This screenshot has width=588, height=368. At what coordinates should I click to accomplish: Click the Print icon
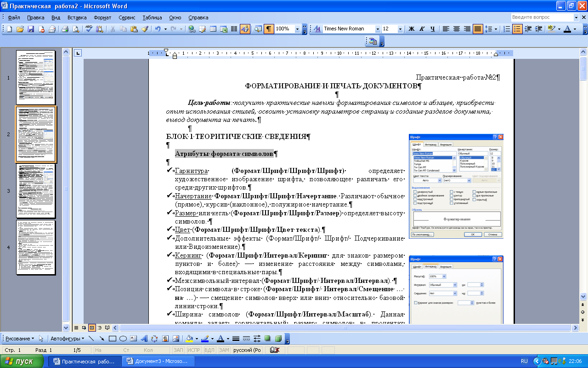65,29
